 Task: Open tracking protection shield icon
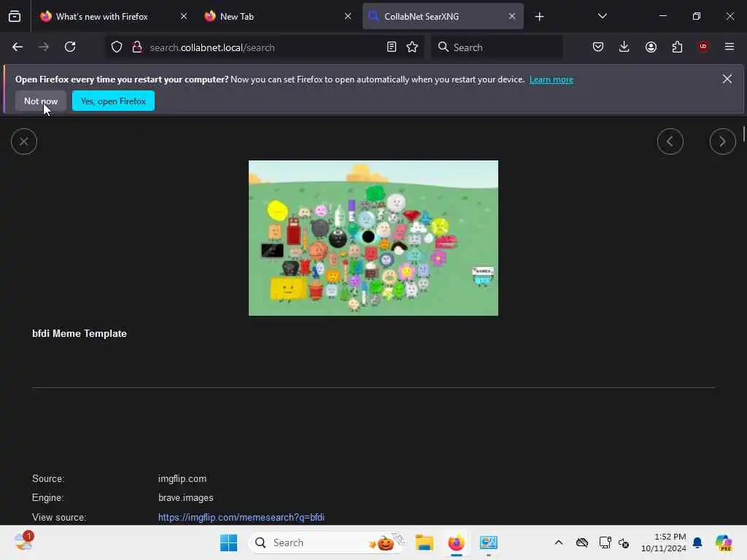point(117,47)
